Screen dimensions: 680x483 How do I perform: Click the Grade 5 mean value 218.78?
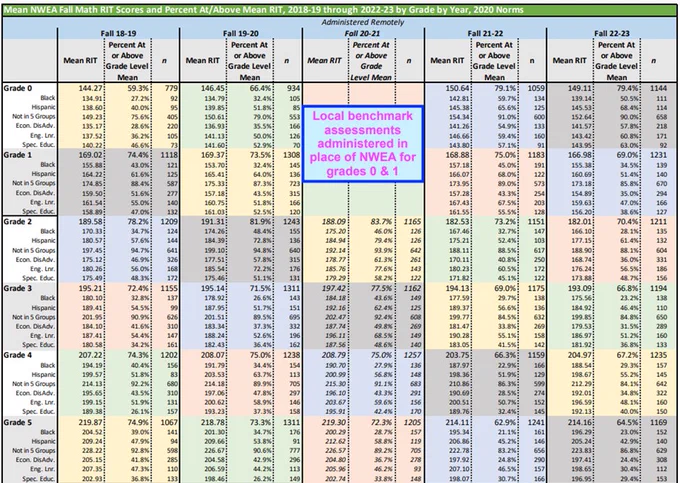click(x=212, y=422)
